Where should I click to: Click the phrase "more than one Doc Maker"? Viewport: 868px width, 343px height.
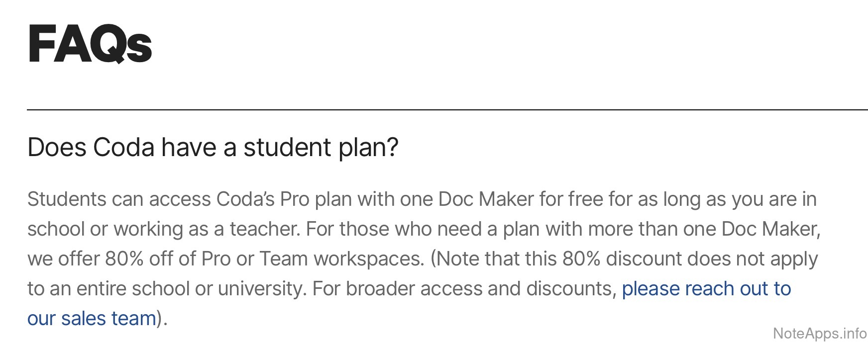point(703,229)
